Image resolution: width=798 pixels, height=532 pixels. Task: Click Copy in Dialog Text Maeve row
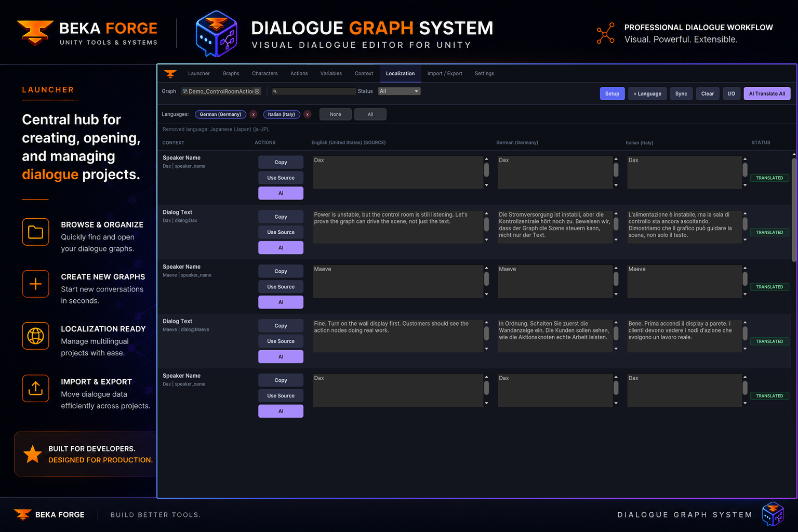[281, 326]
